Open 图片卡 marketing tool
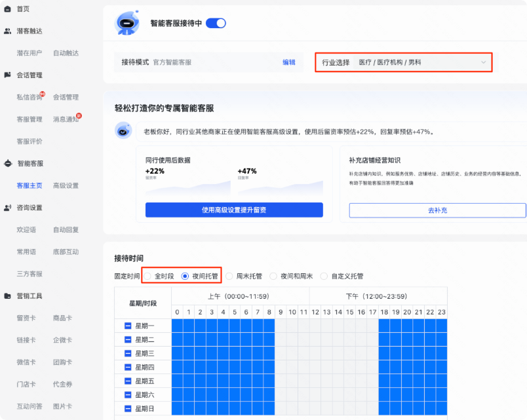Screen dimensions: 527x420 pos(62,406)
